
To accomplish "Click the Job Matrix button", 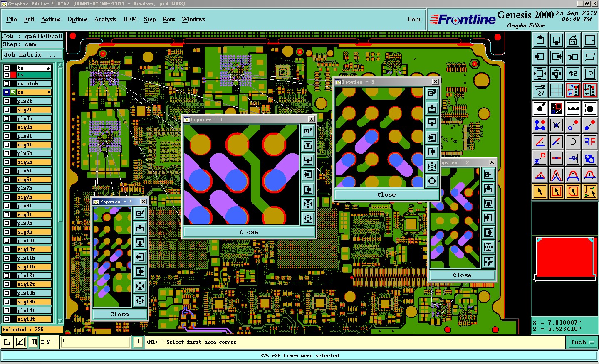I will 32,54.
